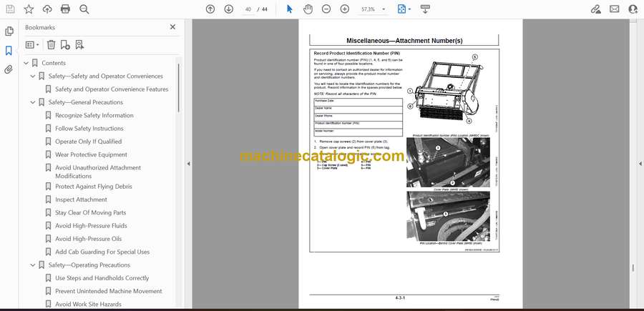The width and height of the screenshot is (644, 311).
Task: Select Safety—Operating Precautions bookmark label
Action: (x=89, y=265)
